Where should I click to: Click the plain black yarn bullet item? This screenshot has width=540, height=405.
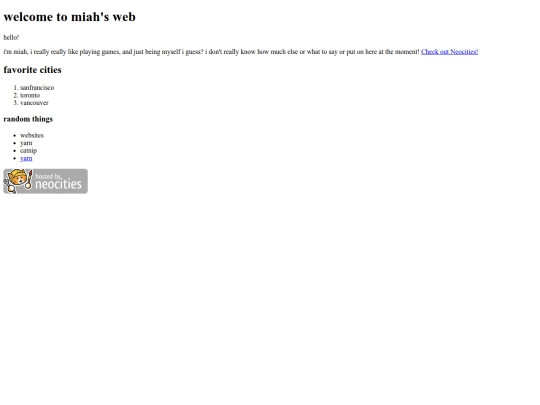pyautogui.click(x=26, y=143)
